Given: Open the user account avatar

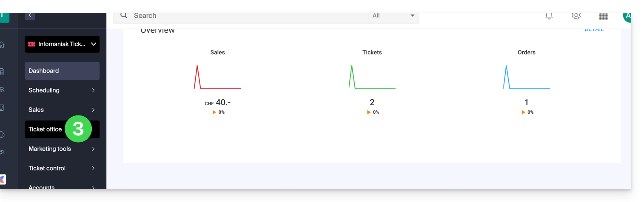Looking at the screenshot, I should pyautogui.click(x=627, y=16).
